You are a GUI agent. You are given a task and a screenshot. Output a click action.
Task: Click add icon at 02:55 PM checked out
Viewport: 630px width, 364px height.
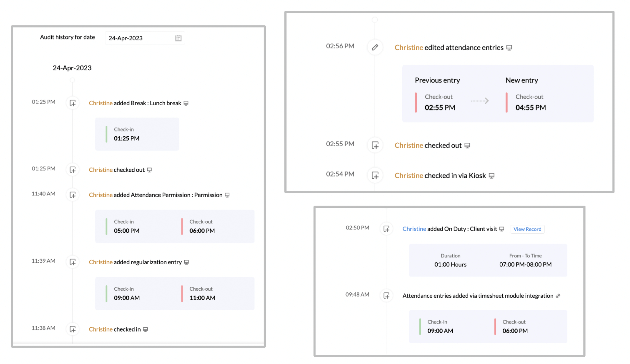pyautogui.click(x=375, y=145)
